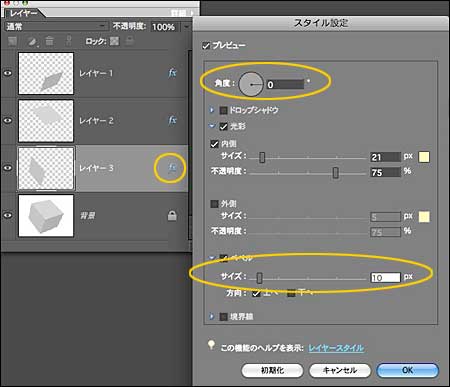Click the 背景 layer name

88,216
